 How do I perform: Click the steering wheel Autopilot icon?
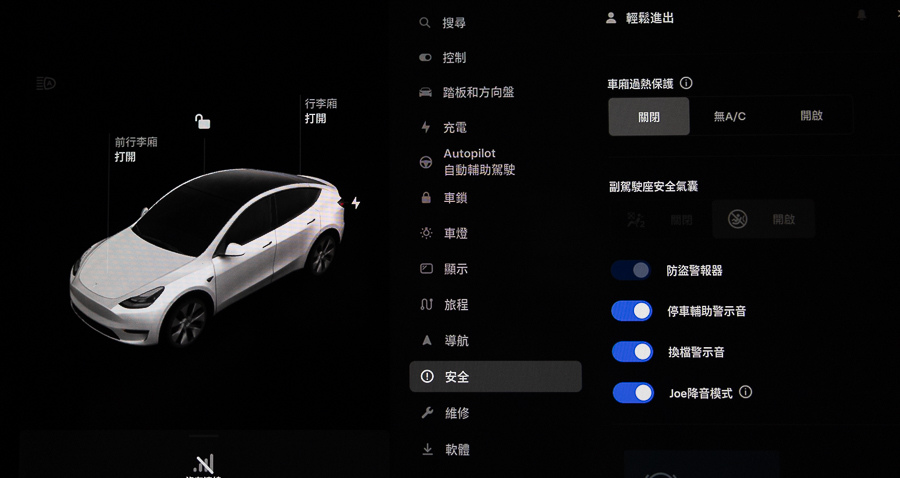[x=425, y=162]
